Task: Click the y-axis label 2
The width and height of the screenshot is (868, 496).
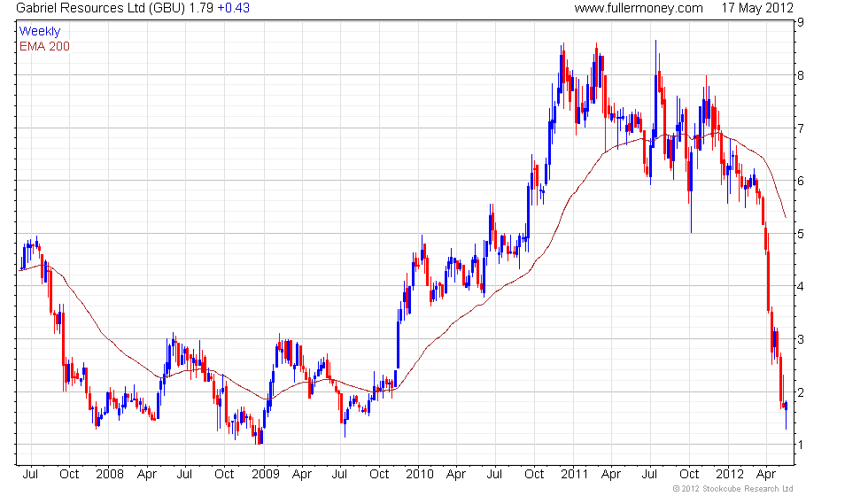Action: [801, 392]
